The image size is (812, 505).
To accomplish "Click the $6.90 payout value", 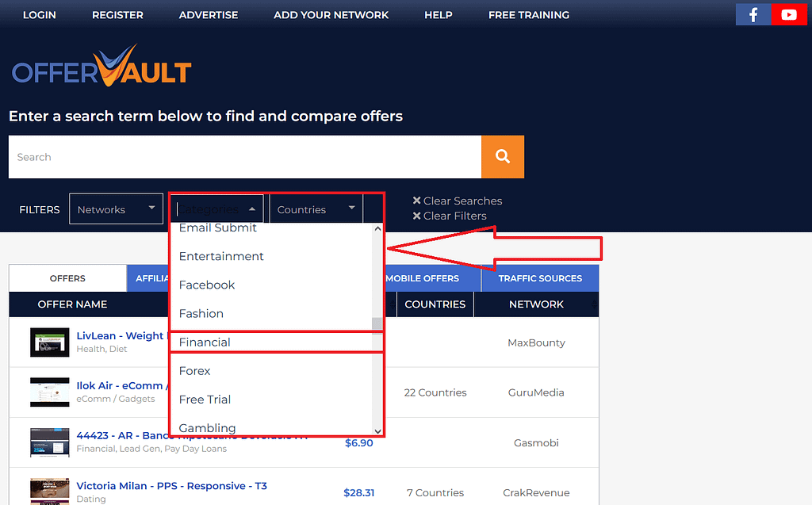I will (359, 443).
